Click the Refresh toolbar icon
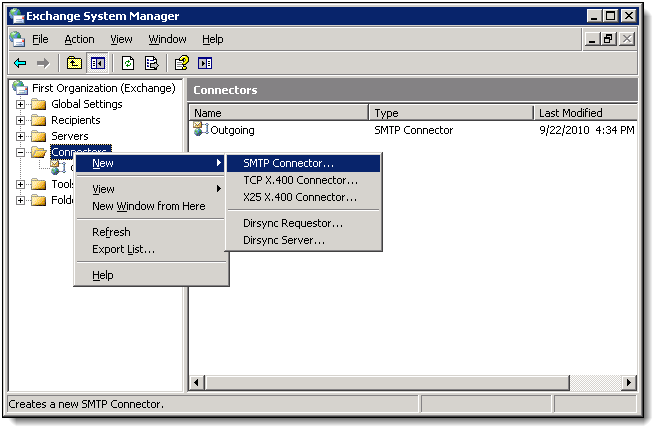Viewport: 661px width, 435px height. [128, 64]
